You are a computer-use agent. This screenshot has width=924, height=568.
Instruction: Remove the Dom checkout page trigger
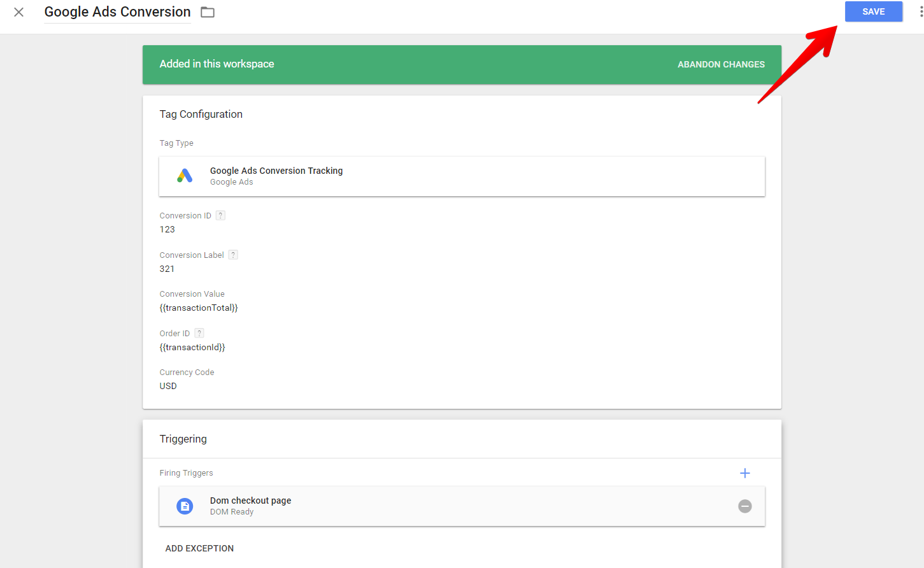744,506
